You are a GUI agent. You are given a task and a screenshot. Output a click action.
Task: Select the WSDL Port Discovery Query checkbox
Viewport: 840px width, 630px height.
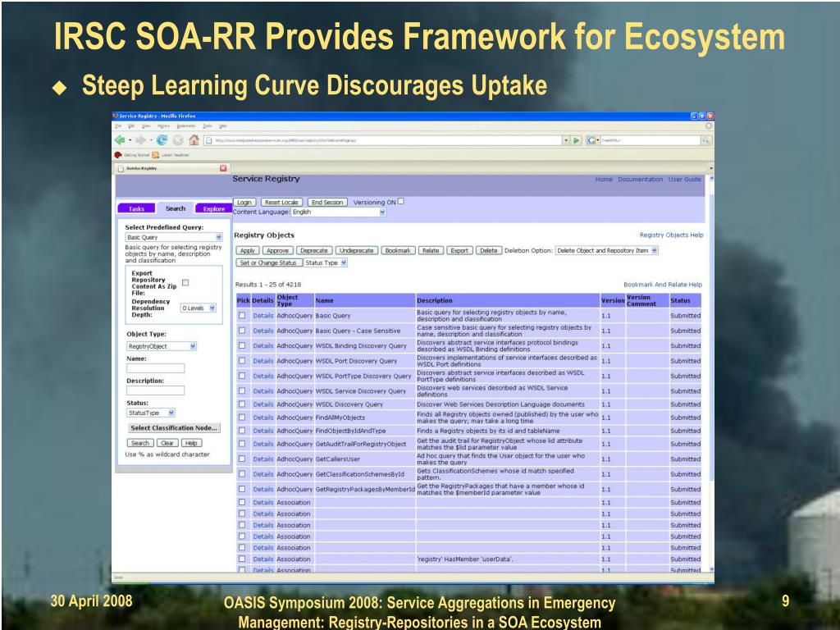[x=242, y=361]
